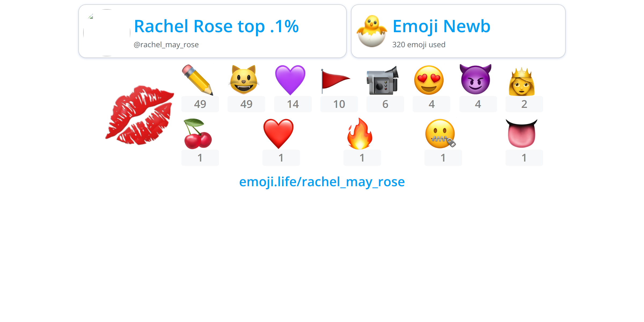This screenshot has width=644, height=322.
Task: Click the princess with crown emoji
Action: click(522, 81)
